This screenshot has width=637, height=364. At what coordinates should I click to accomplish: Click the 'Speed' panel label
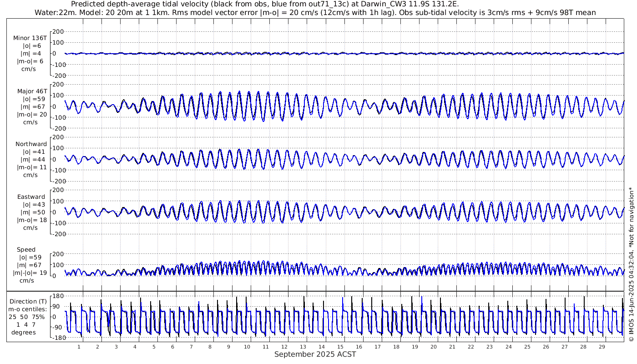(x=26, y=250)
